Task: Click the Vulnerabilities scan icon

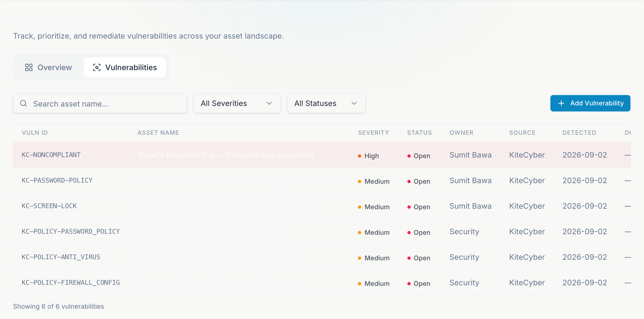Action: [97, 67]
